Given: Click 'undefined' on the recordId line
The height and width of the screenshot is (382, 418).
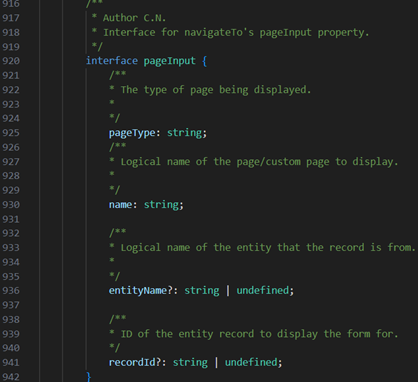Looking at the screenshot, I should pos(251,362).
